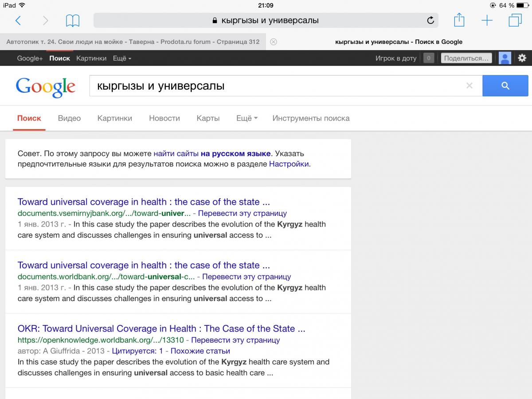Switch to Карты results
532x399 pixels.
point(208,118)
